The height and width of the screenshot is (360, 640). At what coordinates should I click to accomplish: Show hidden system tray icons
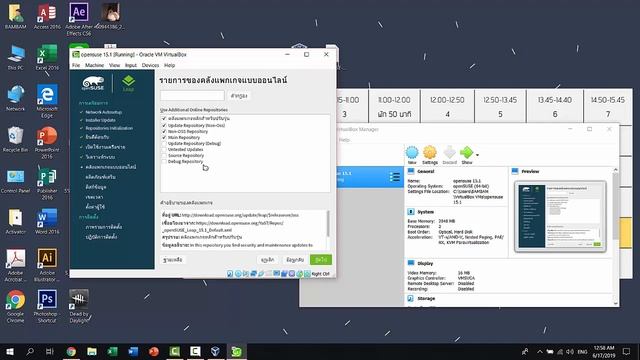pyautogui.click(x=540, y=351)
